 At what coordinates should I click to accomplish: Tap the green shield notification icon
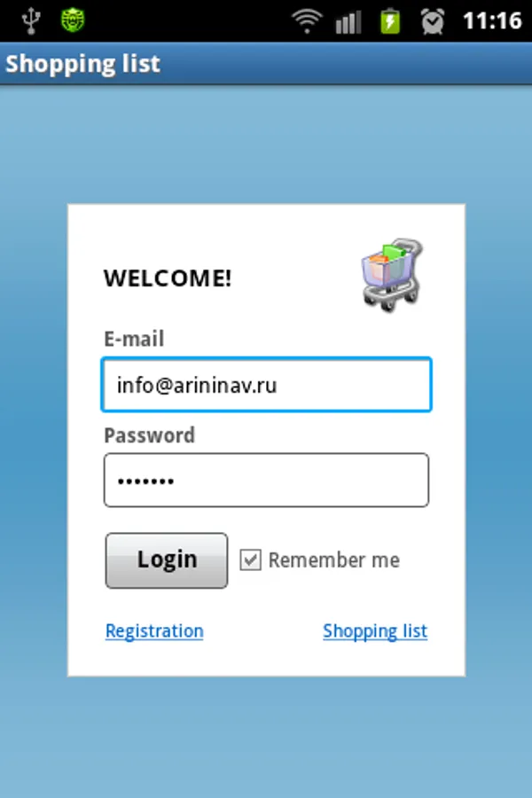pos(73,20)
